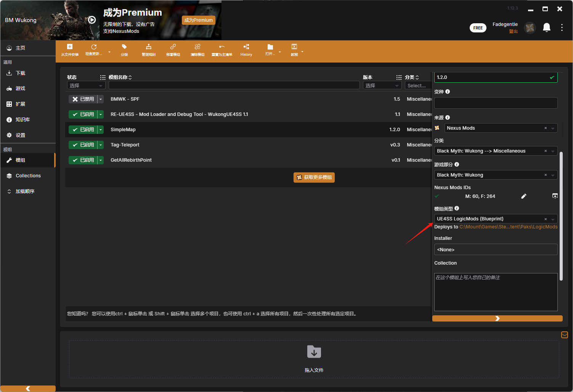This screenshot has width=573, height=392.
Task: Click the info icon next to 游戏部分
Action: click(457, 164)
